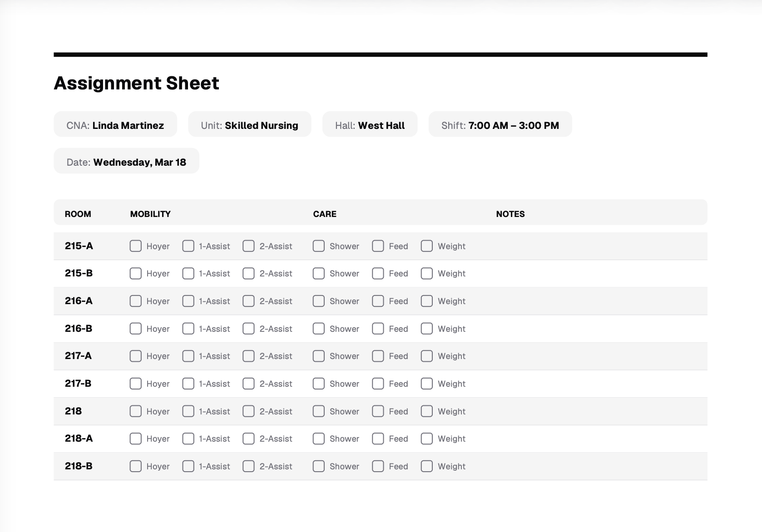Click the MOBILITY column header
The width and height of the screenshot is (762, 532).
click(150, 214)
